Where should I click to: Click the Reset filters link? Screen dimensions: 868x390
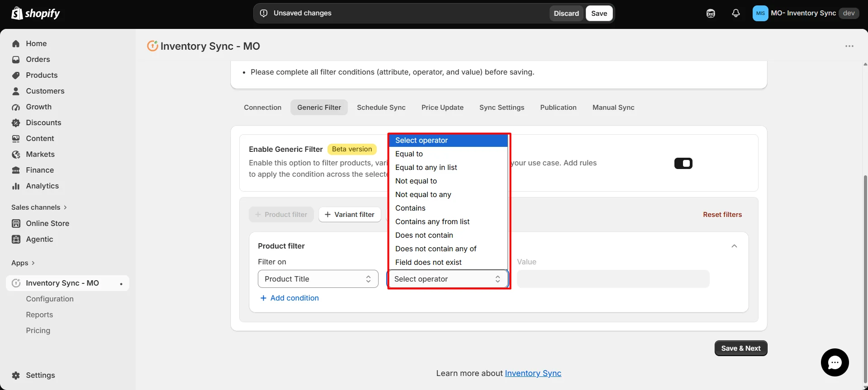(x=722, y=214)
